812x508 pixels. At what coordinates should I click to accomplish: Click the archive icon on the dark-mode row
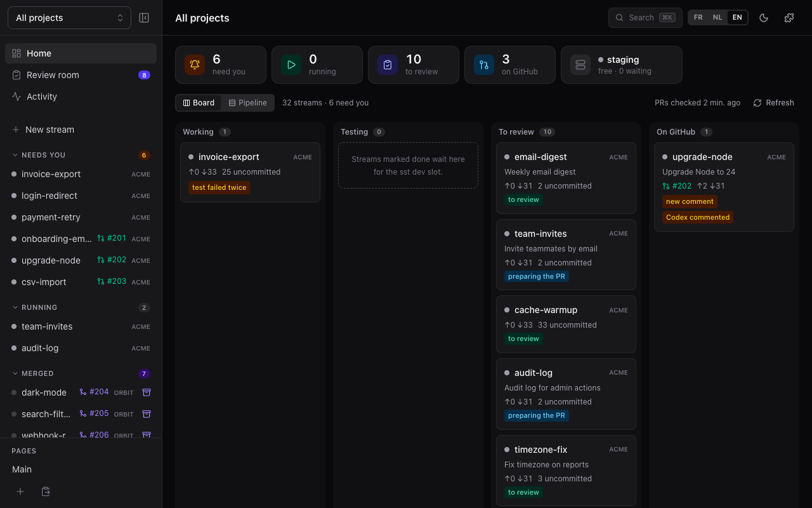[146, 392]
